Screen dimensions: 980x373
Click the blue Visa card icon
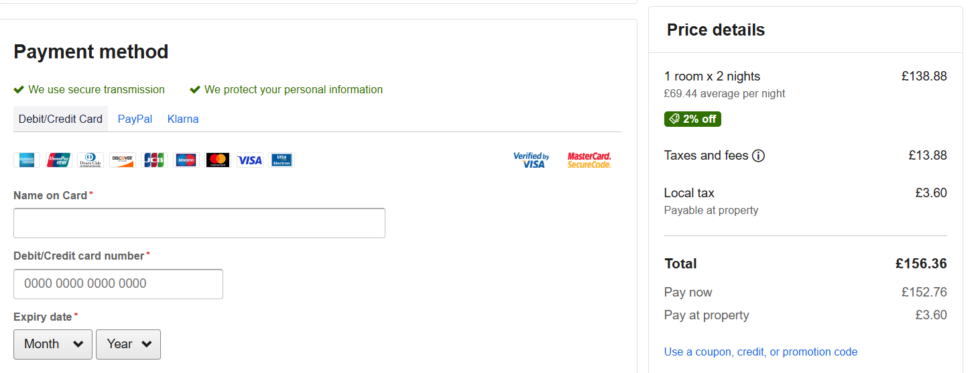pos(250,160)
